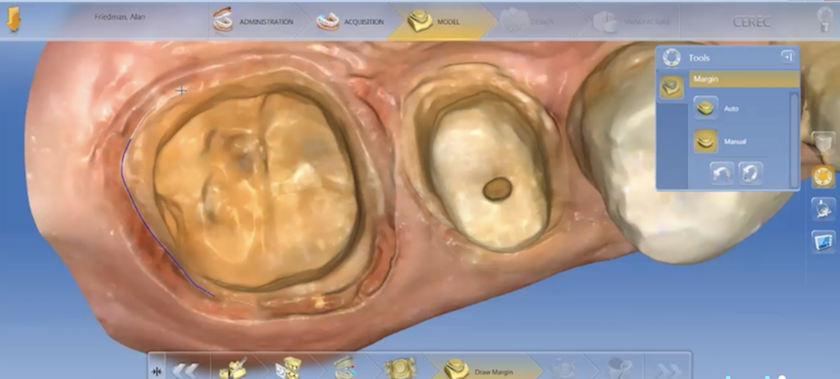The width and height of the screenshot is (840, 379).
Task: Switch to the ACQUISITION phase
Action: point(350,21)
